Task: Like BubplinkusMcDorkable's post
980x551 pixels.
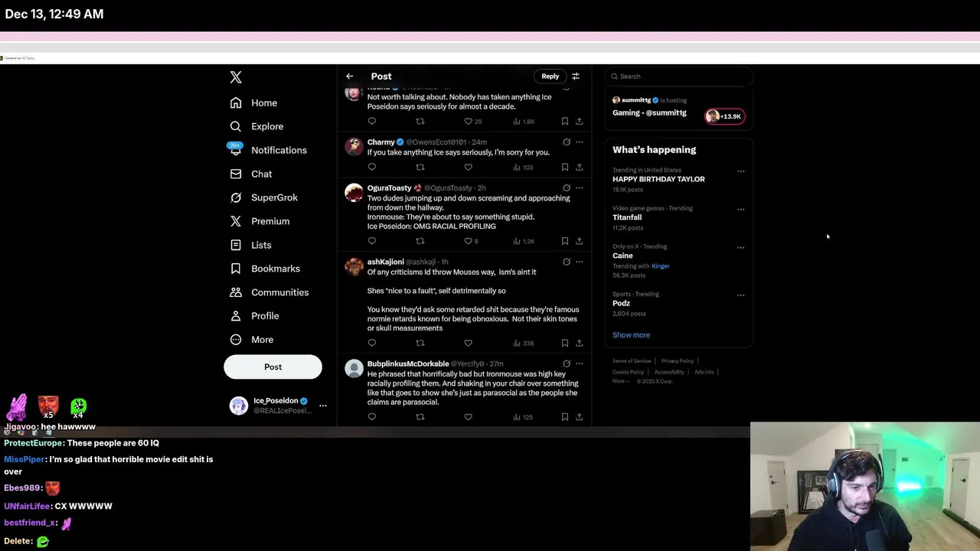Action: point(468,417)
